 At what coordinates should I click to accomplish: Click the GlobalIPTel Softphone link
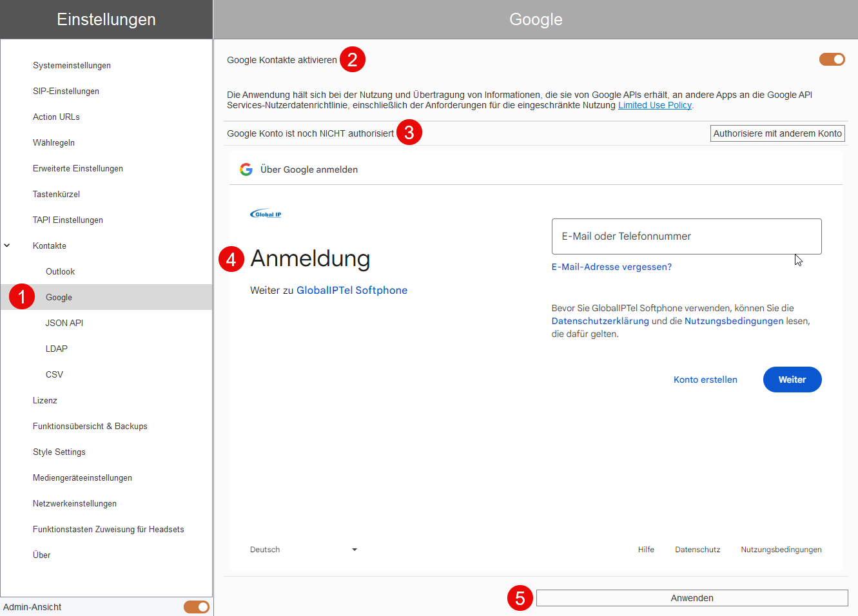coord(352,290)
